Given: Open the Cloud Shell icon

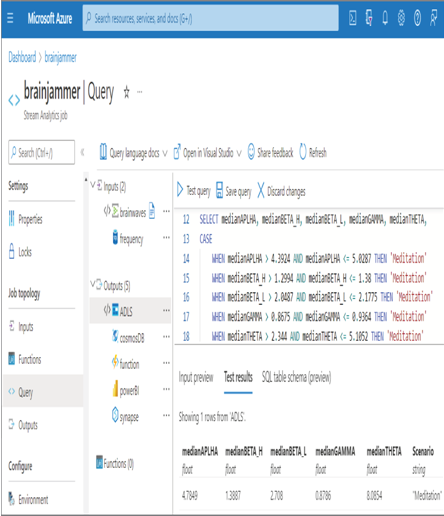Looking at the screenshot, I should pyautogui.click(x=353, y=18).
